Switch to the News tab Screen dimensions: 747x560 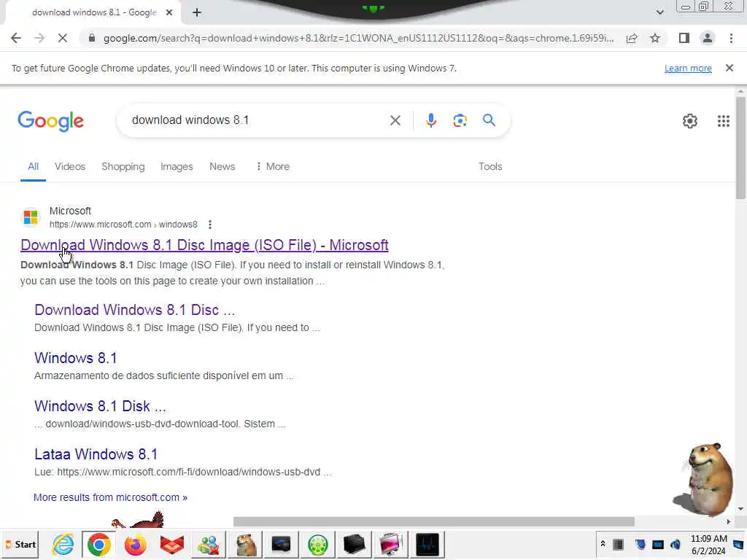(x=222, y=167)
